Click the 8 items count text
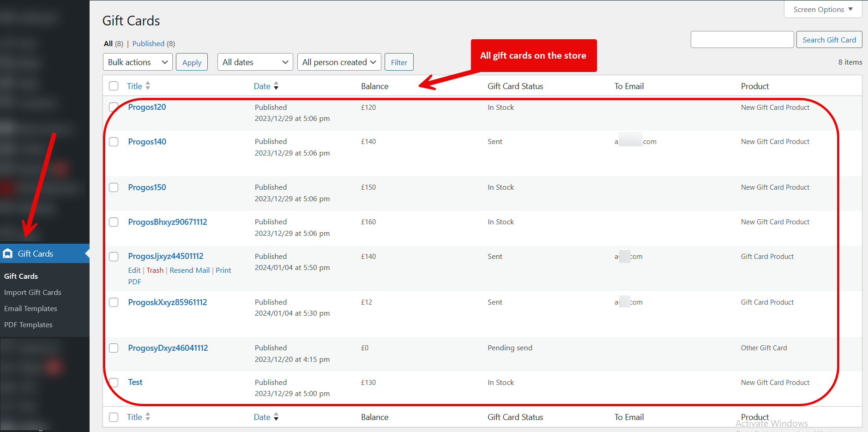The image size is (868, 432). 850,62
